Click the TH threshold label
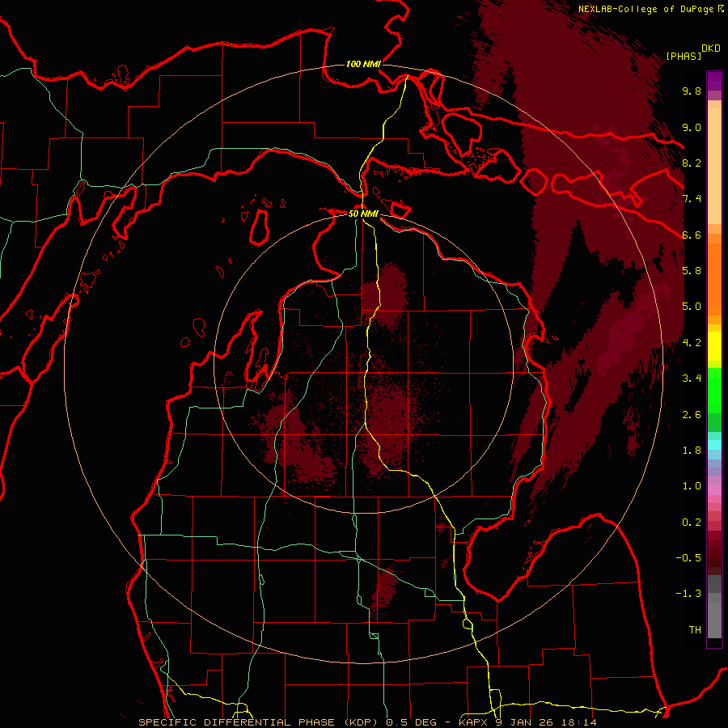The height and width of the screenshot is (728, 728). click(695, 629)
